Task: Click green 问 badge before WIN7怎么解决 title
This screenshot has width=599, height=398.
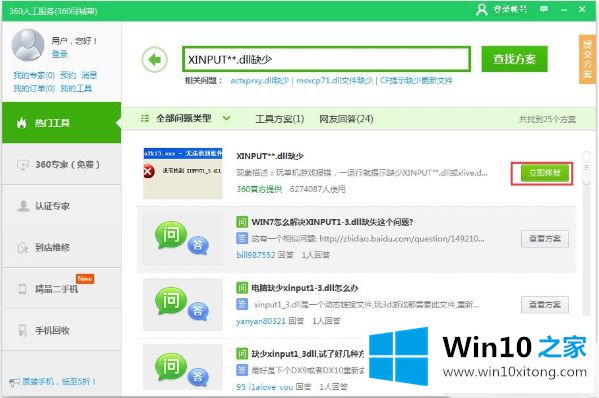Action: 242,222
